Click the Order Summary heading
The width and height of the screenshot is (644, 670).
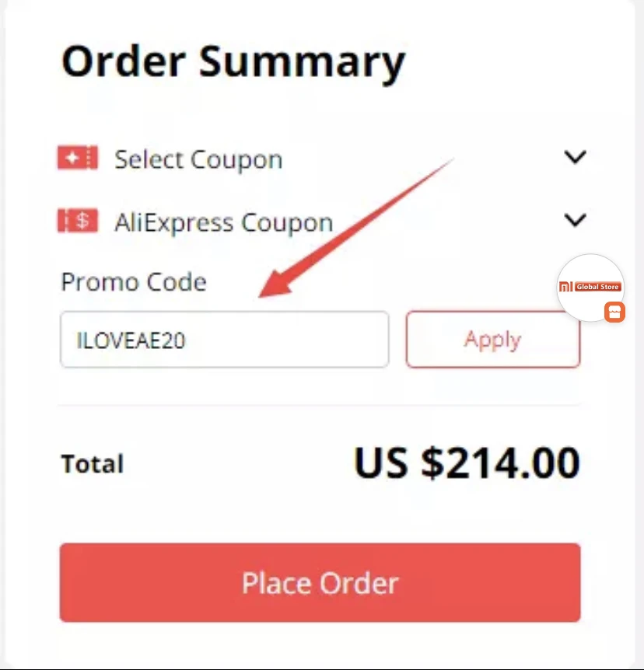(233, 62)
